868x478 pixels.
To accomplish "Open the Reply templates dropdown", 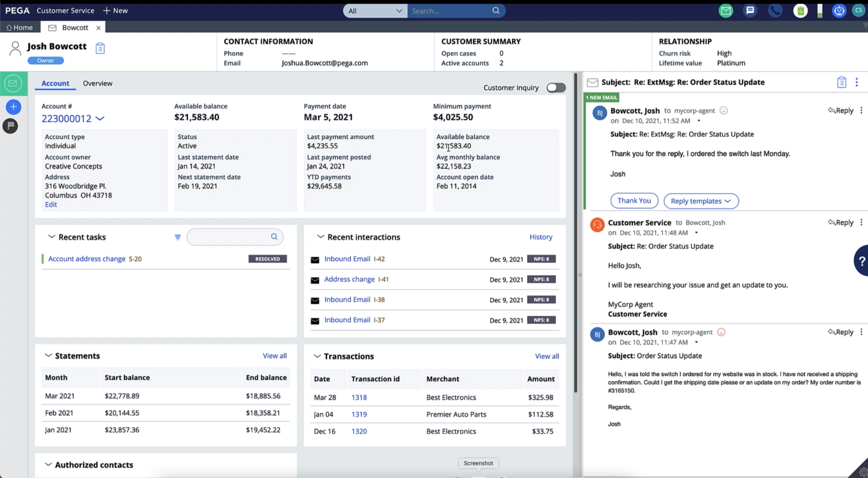I will point(701,201).
